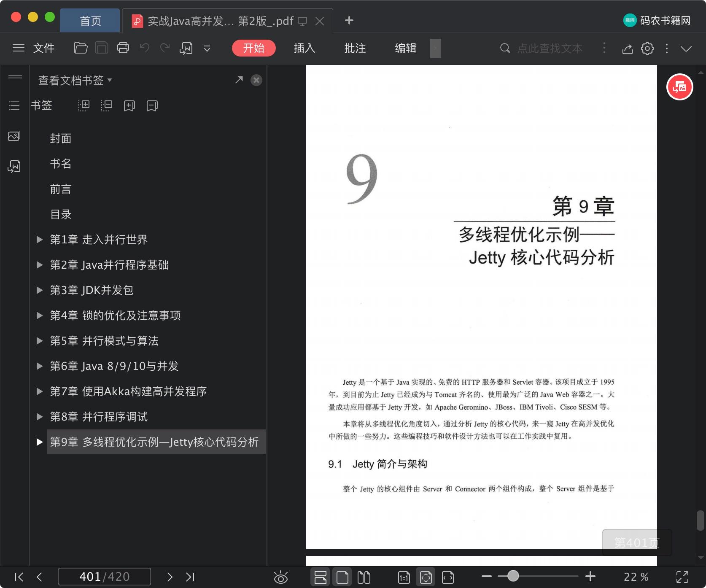Show more ribbon tabs arrow

(436, 48)
